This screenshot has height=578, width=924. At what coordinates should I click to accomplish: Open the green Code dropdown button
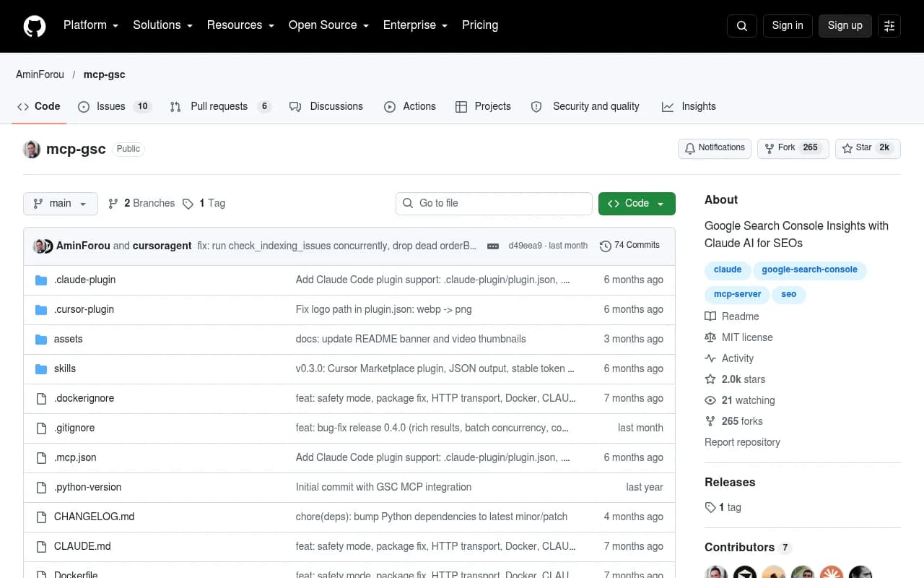pyautogui.click(x=637, y=204)
